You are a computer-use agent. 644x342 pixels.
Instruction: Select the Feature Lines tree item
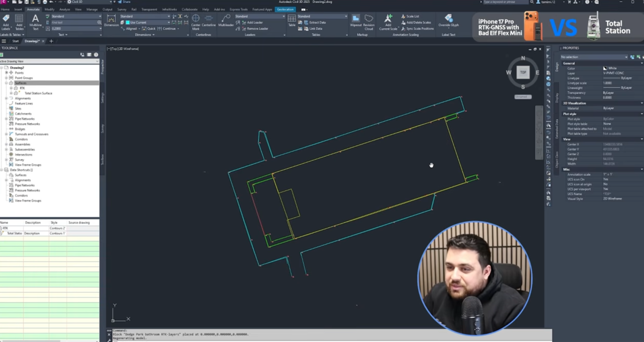pyautogui.click(x=24, y=104)
